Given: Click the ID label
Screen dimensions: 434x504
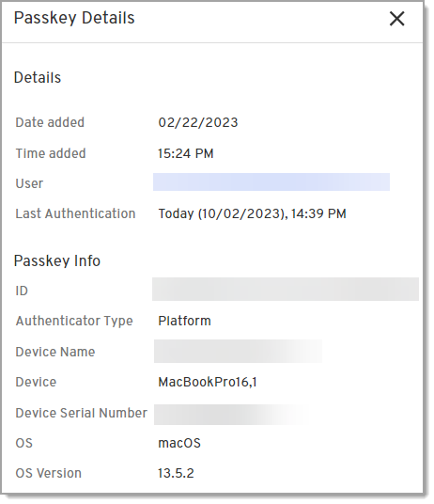Looking at the screenshot, I should point(22,291).
